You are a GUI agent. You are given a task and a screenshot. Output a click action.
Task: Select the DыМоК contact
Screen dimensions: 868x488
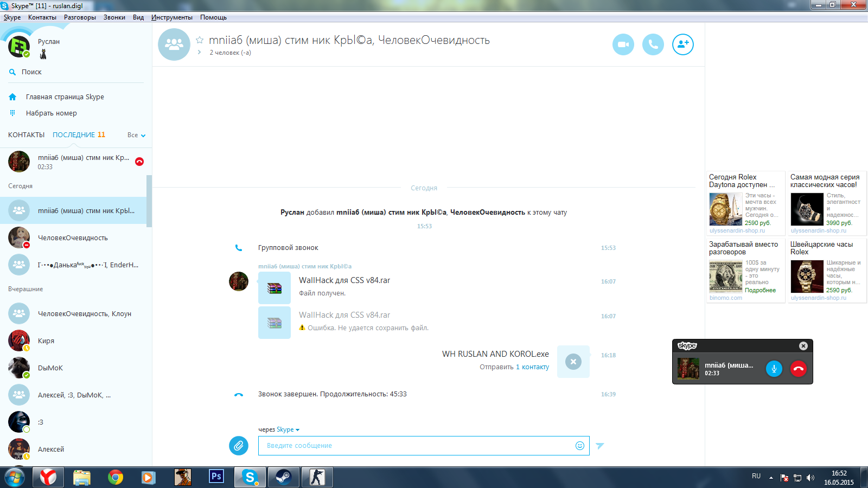pos(73,368)
